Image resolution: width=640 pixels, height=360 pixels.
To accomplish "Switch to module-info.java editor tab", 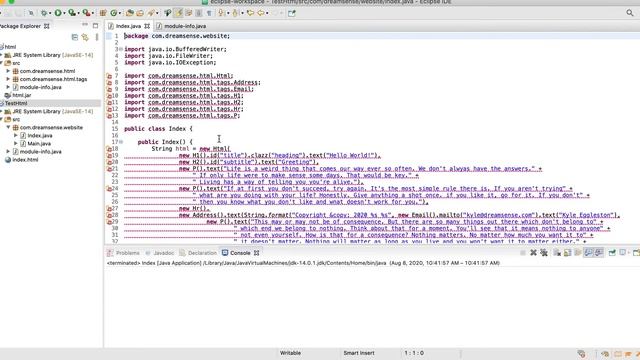I will pos(181,26).
